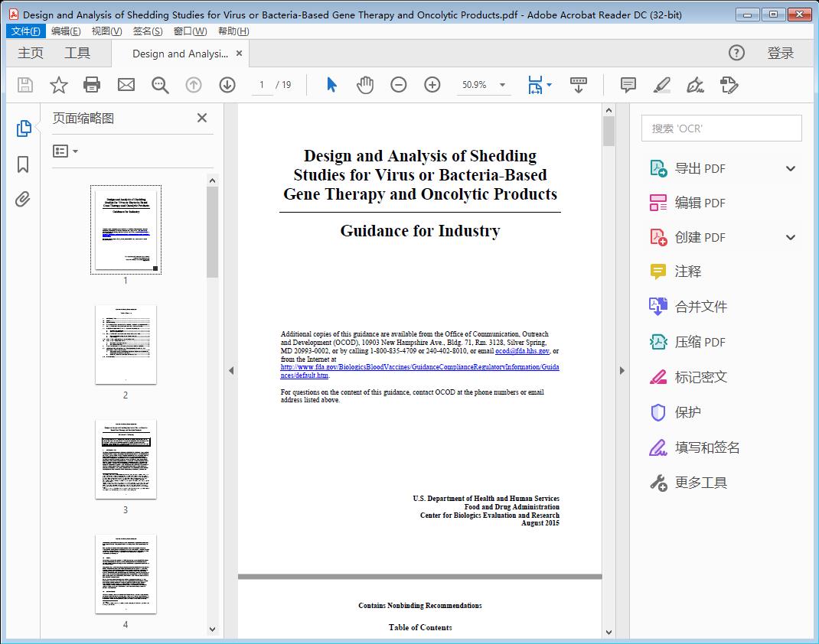The height and width of the screenshot is (644, 819).
Task: Click the 登录 sign-in link
Action: 782,53
